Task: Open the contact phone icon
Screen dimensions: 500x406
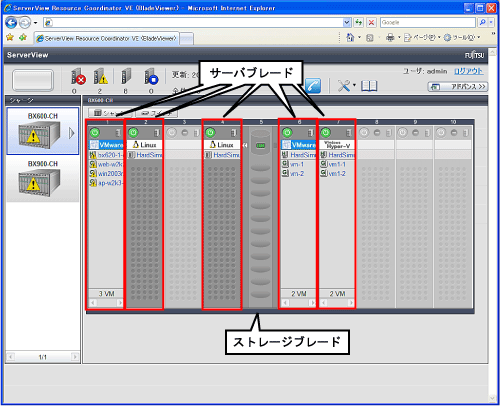Action: 313,86
